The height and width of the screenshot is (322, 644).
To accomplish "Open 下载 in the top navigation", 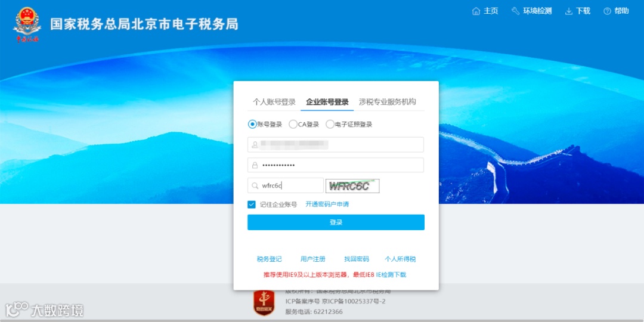I will point(583,11).
